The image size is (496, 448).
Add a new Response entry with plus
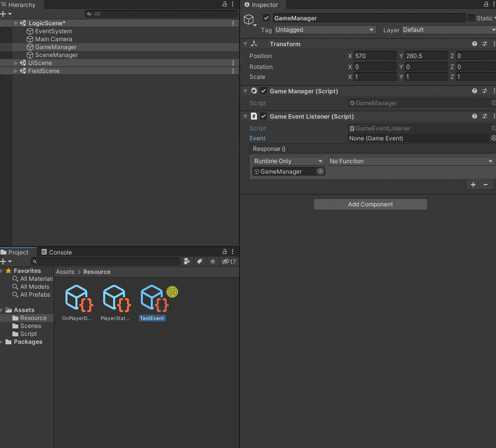point(473,185)
